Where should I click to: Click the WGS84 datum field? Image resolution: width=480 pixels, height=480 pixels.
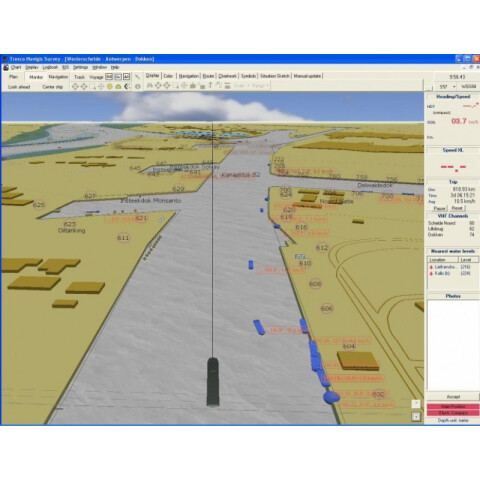tap(468, 87)
